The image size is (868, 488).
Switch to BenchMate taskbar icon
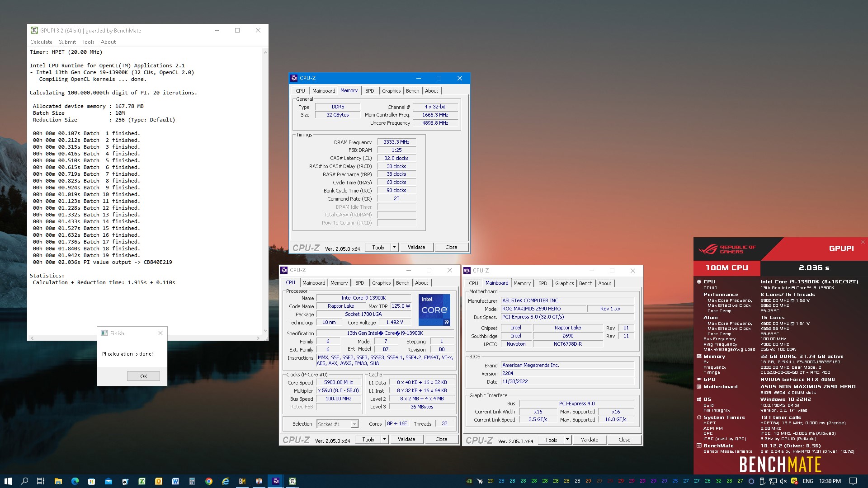pyautogui.click(x=242, y=481)
